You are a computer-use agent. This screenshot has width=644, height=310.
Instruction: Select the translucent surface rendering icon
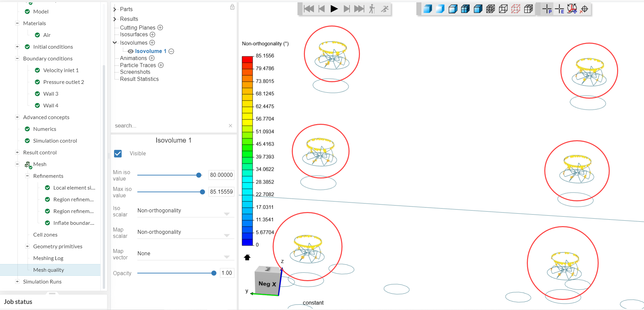point(440,9)
